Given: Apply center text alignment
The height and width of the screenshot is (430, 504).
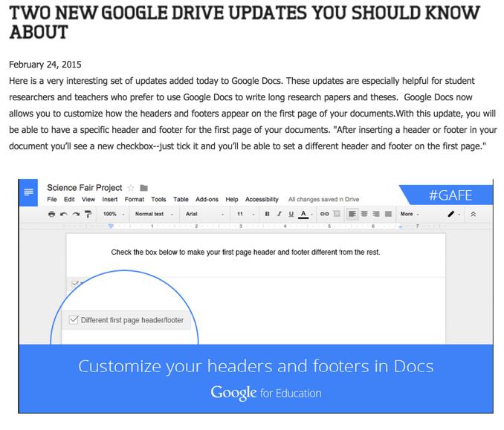Looking at the screenshot, I should pyautogui.click(x=364, y=214).
